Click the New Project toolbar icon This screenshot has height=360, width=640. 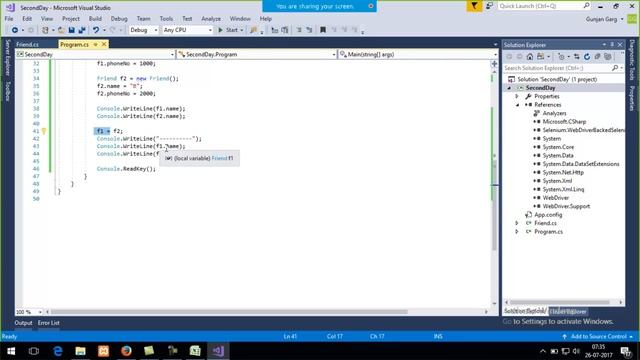45,30
